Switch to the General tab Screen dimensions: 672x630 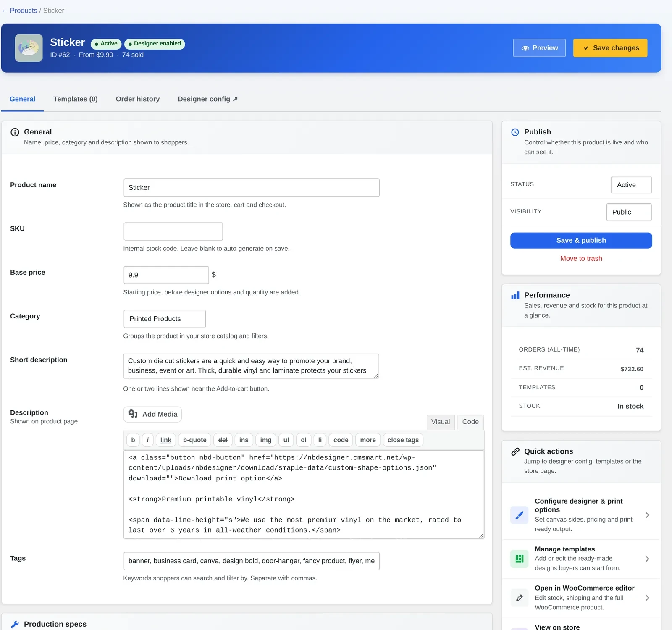[x=22, y=100]
